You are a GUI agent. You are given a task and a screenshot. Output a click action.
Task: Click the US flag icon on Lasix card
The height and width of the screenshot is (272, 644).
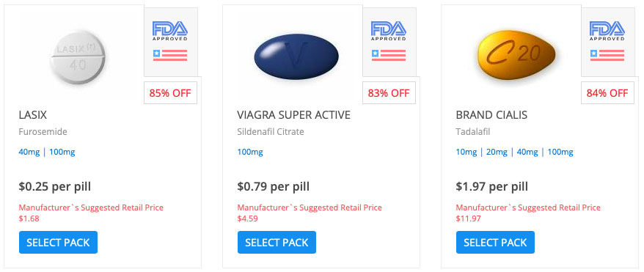pyautogui.click(x=170, y=55)
